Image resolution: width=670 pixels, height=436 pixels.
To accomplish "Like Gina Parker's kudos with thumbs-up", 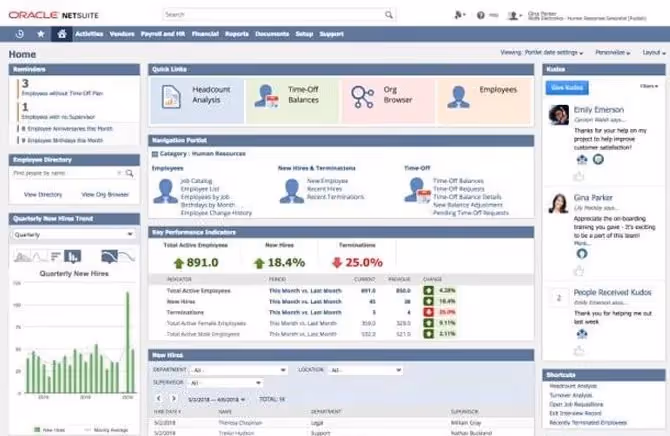I will point(579,270).
